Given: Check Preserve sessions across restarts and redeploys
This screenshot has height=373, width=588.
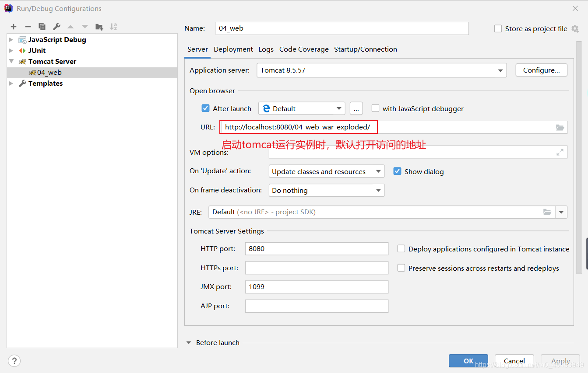Looking at the screenshot, I should (x=401, y=268).
